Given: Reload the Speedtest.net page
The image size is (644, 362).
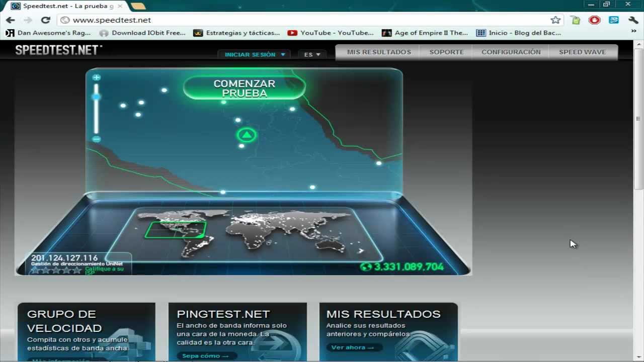Looking at the screenshot, I should tap(45, 20).
